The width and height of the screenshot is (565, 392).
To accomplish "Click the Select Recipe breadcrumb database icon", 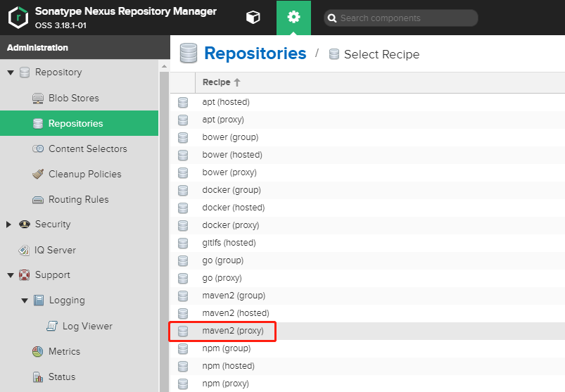I will [x=334, y=54].
